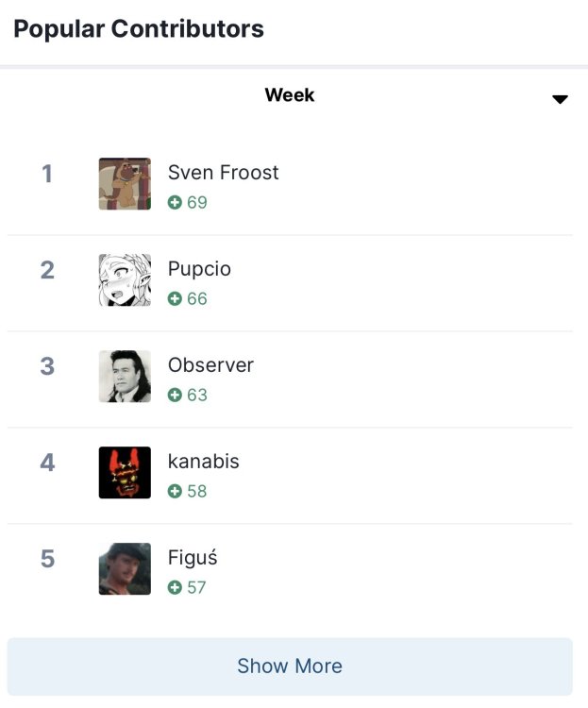
Task: Click Observer's black-and-white avatar
Action: coord(125,377)
